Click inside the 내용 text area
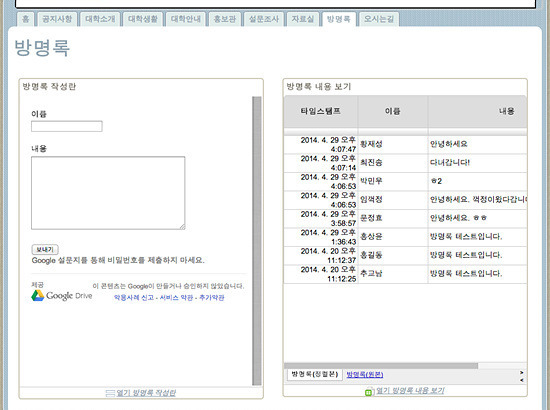The width and height of the screenshot is (550, 410). [x=108, y=193]
